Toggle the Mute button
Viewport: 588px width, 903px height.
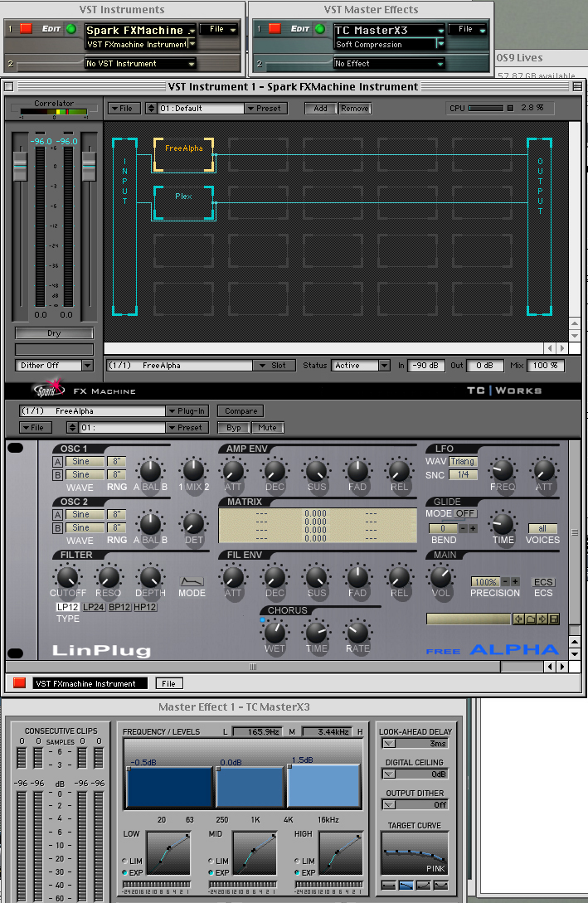click(267, 427)
